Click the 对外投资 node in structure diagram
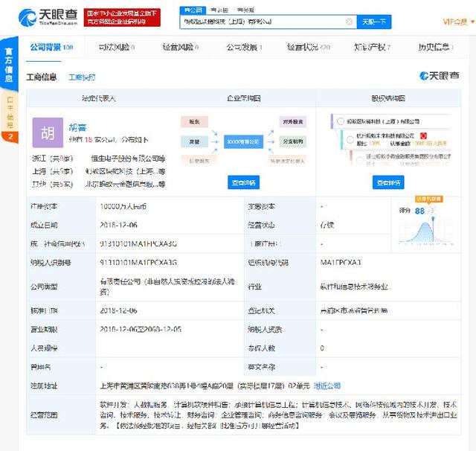 (292, 121)
